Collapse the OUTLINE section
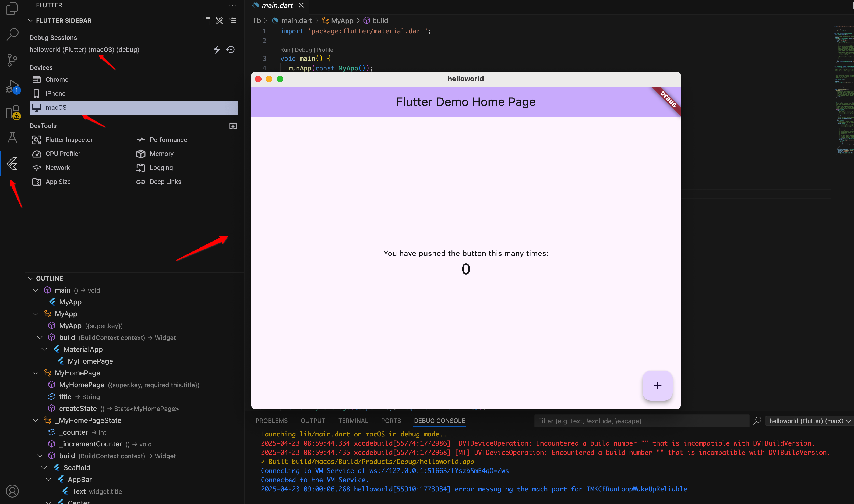 pos(31,278)
